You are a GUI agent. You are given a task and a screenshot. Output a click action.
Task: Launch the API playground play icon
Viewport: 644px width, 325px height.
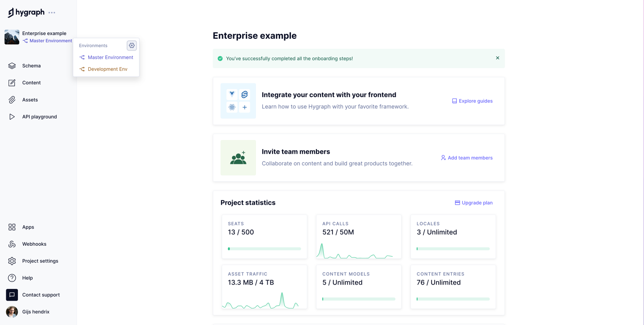point(12,117)
